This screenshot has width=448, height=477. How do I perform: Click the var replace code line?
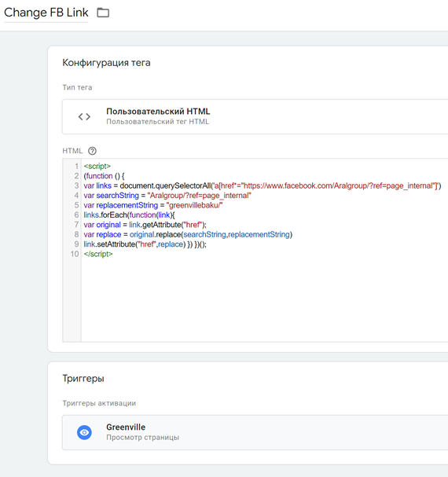(x=188, y=234)
